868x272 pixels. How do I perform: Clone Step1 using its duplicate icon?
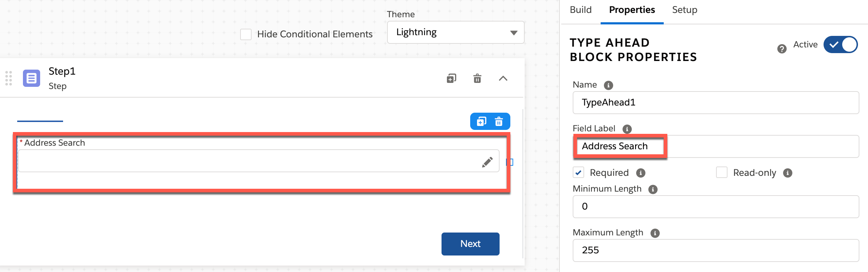452,78
